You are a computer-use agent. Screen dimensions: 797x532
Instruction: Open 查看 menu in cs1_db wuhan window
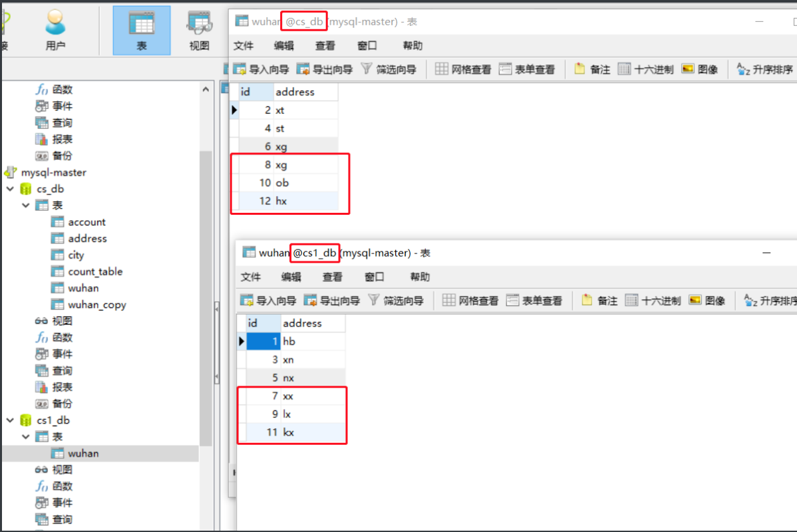click(333, 277)
